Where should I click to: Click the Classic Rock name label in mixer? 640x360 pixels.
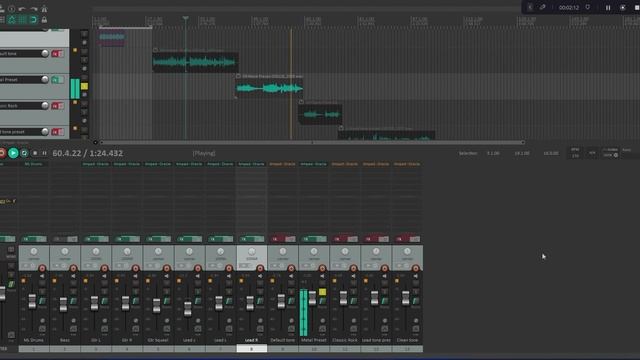(x=345, y=340)
